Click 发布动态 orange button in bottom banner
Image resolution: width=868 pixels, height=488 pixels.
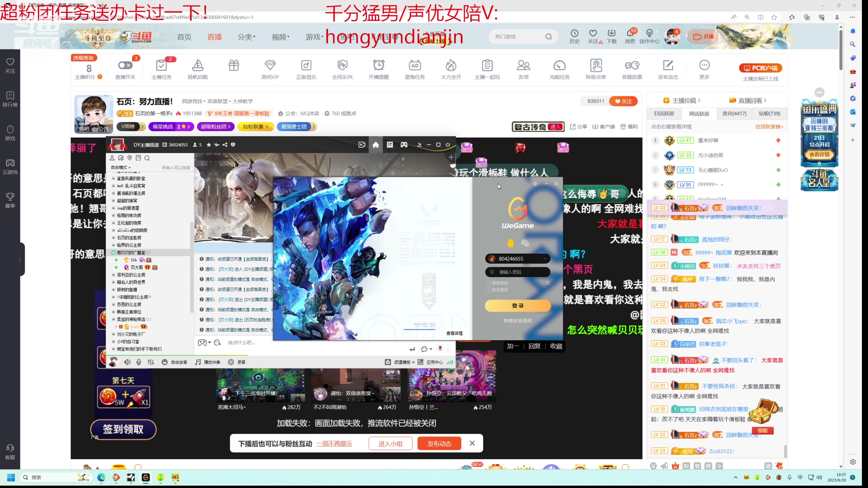(x=439, y=443)
